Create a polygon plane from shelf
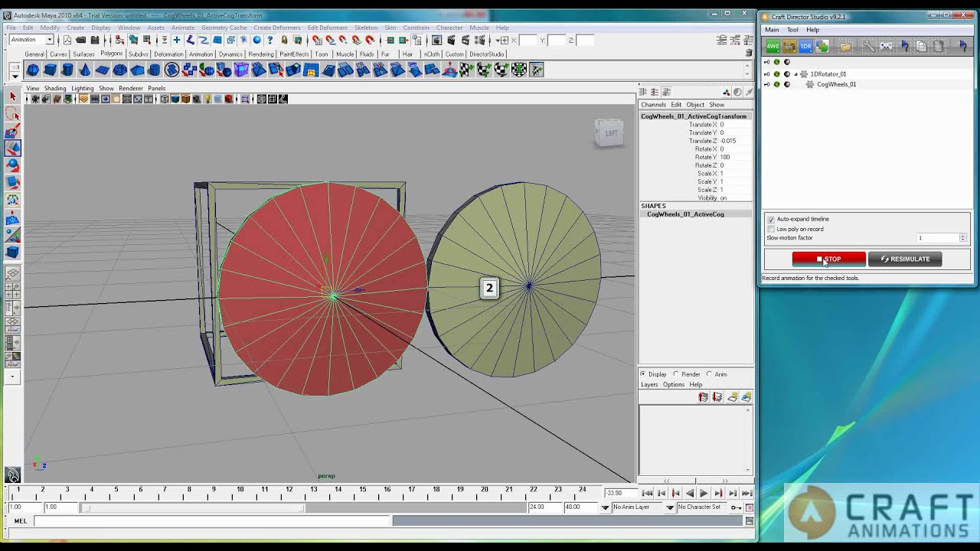Viewport: 980px width, 551px height. pos(102,70)
